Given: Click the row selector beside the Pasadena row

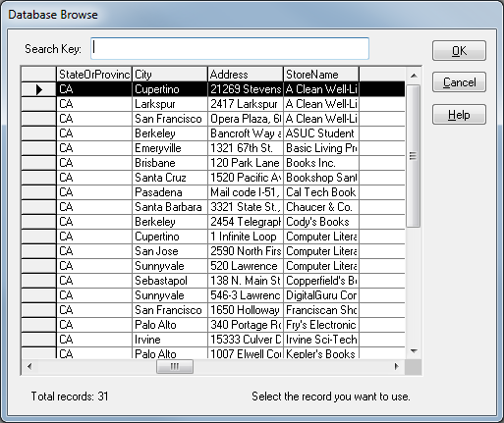Looking at the screenshot, I should pos(38,192).
